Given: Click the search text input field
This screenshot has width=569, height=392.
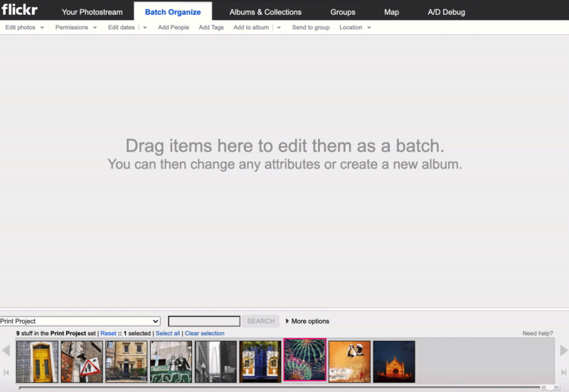Looking at the screenshot, I should pyautogui.click(x=204, y=322).
